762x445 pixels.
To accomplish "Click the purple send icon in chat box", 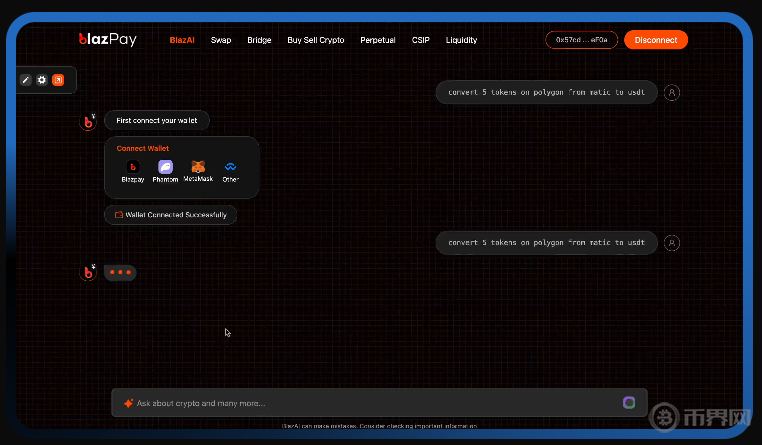I will 629,402.
